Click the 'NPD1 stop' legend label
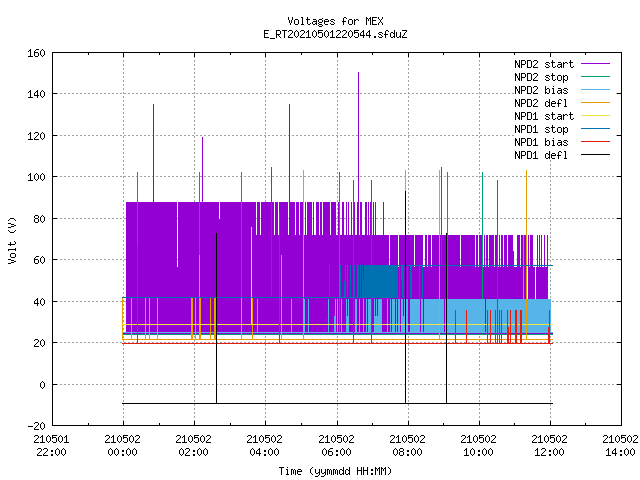This screenshot has width=640, height=480. (x=541, y=129)
